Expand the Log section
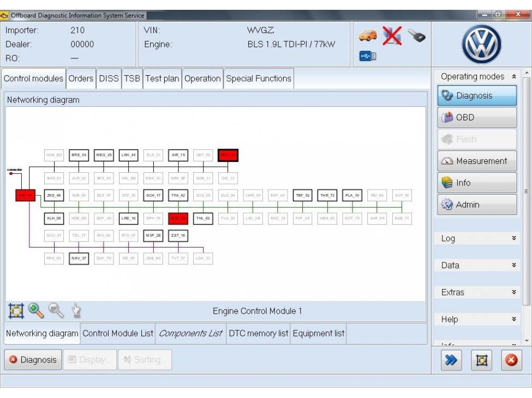The width and height of the screenshot is (532, 398). coord(515,238)
